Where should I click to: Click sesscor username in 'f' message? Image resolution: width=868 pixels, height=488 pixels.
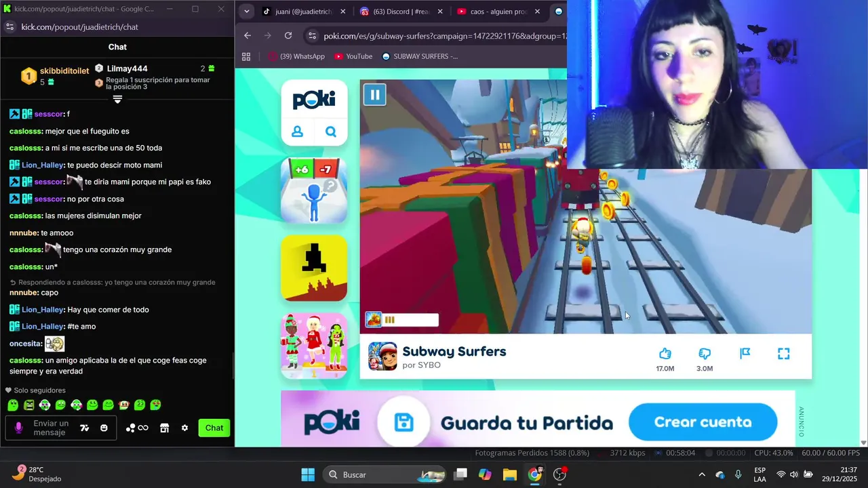(48, 114)
